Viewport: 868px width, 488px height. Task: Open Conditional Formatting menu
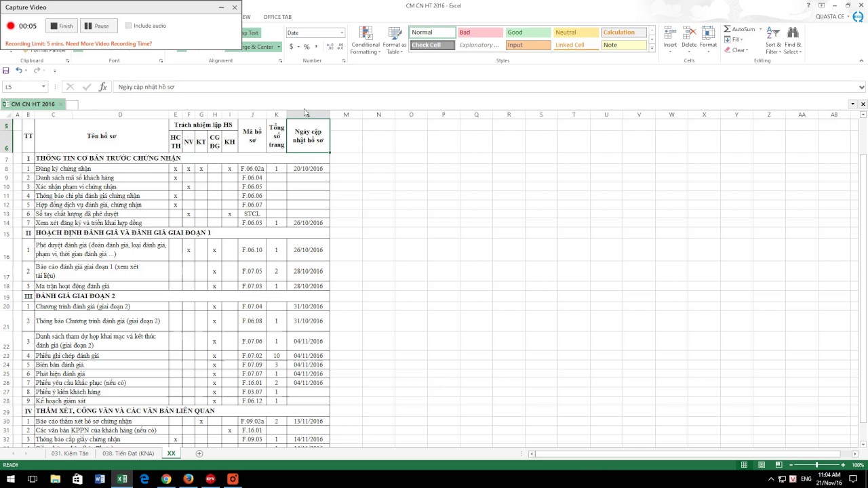366,41
